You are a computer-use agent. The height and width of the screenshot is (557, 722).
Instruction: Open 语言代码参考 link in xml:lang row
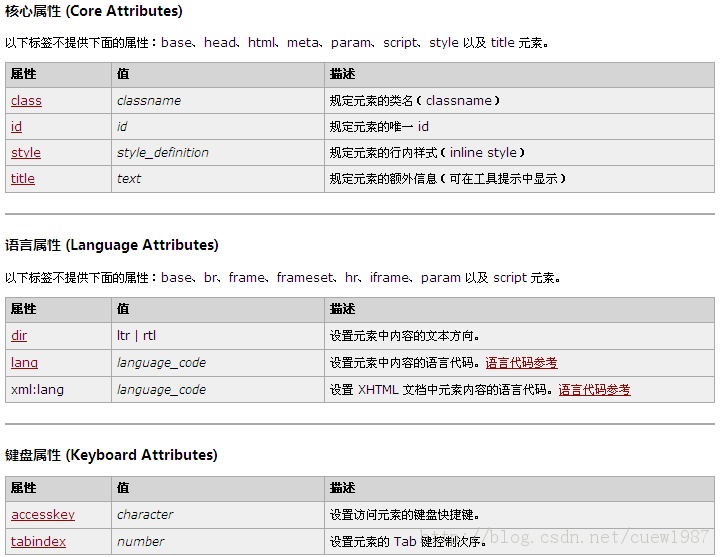[x=594, y=390]
